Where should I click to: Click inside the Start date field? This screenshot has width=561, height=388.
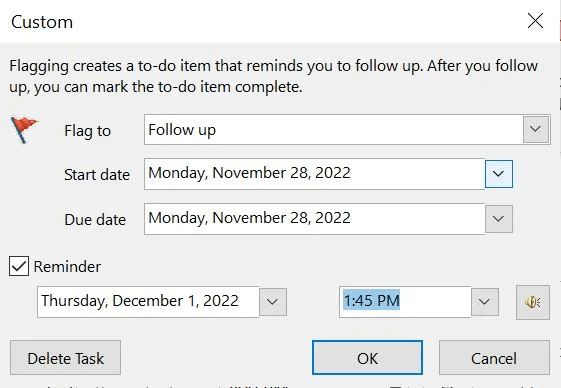tap(314, 174)
